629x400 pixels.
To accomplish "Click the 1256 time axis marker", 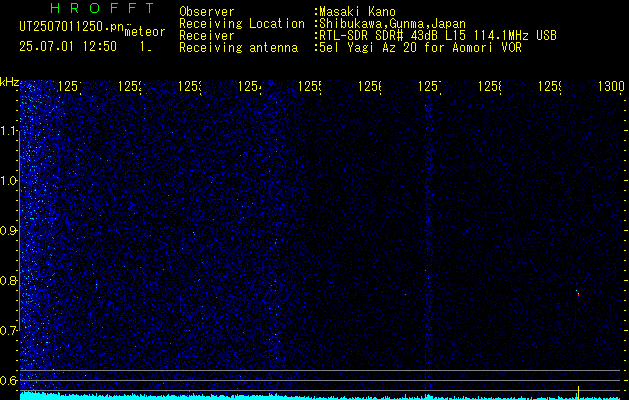I will pos(370,87).
